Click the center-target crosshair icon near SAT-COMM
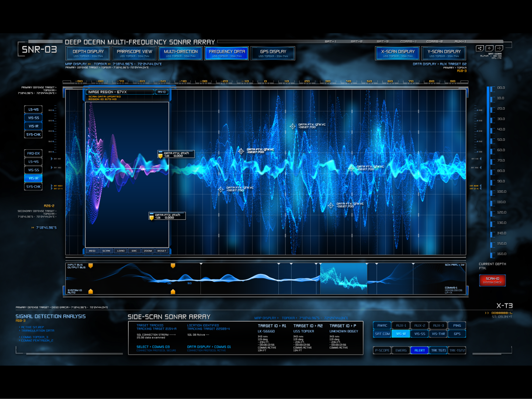Image resolution: width=532 pixels, height=399 pixels. click(x=489, y=48)
